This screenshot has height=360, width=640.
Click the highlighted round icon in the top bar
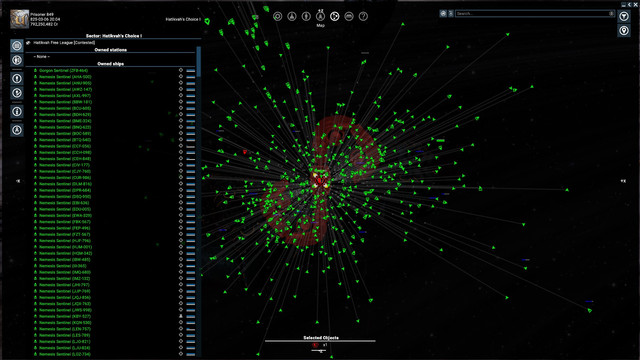point(335,16)
